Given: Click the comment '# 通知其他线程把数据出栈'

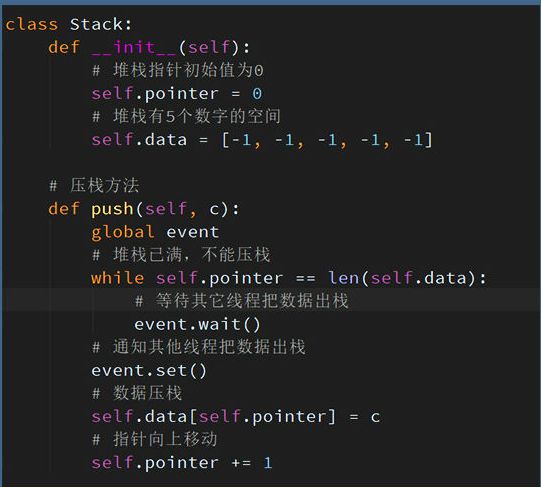Looking at the screenshot, I should [199, 347].
